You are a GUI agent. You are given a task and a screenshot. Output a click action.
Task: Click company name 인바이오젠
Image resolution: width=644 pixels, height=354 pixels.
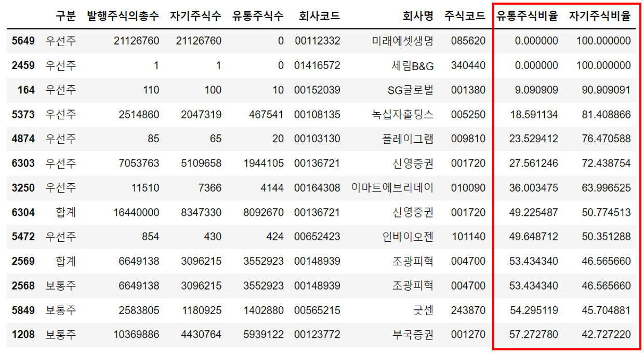(x=408, y=237)
